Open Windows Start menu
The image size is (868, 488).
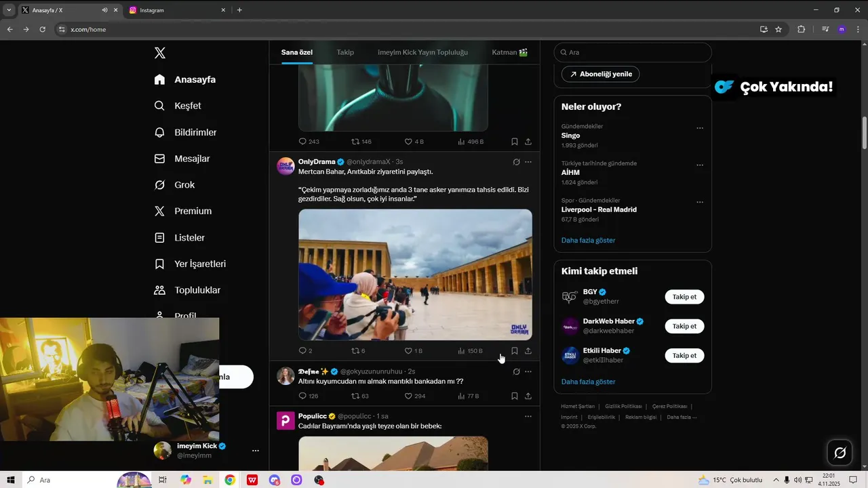(11, 480)
